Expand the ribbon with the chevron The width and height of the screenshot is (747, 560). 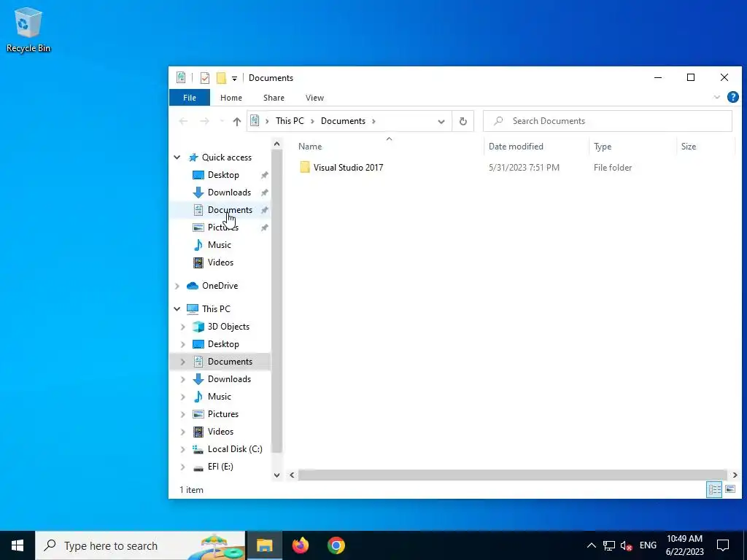pos(716,97)
